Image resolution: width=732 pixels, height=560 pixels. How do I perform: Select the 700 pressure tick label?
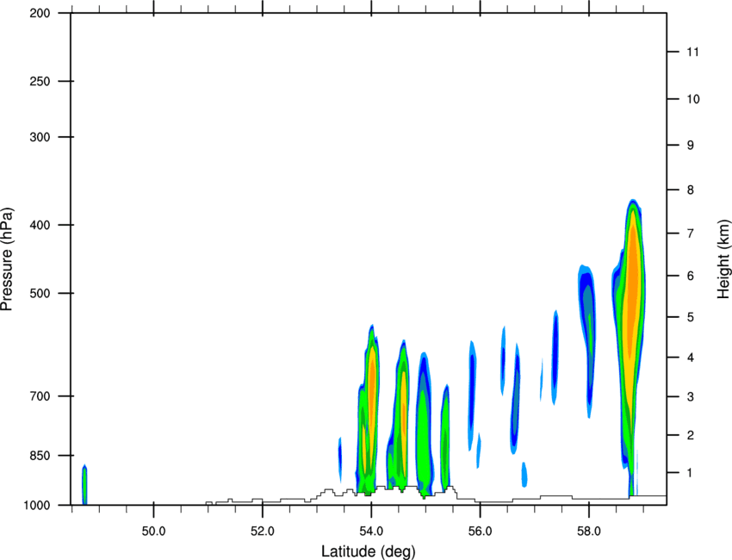(x=40, y=396)
